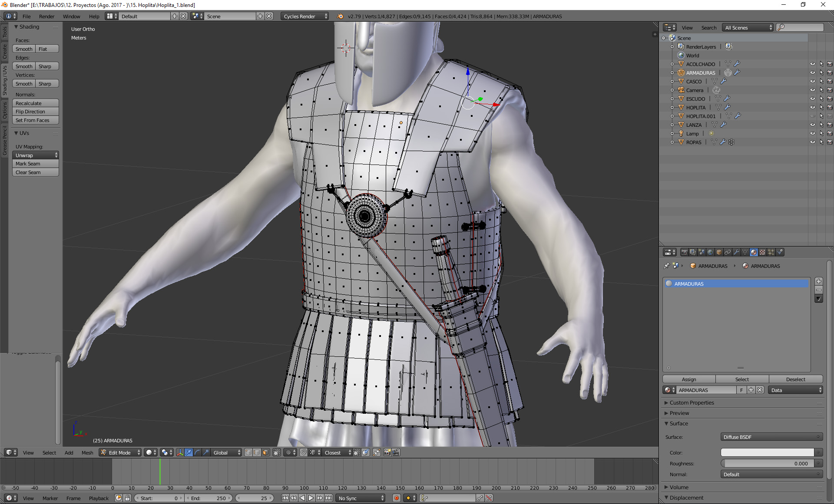Screen dimensions: 834x504
Task: Open the Edit Mode dropdown
Action: click(x=120, y=452)
